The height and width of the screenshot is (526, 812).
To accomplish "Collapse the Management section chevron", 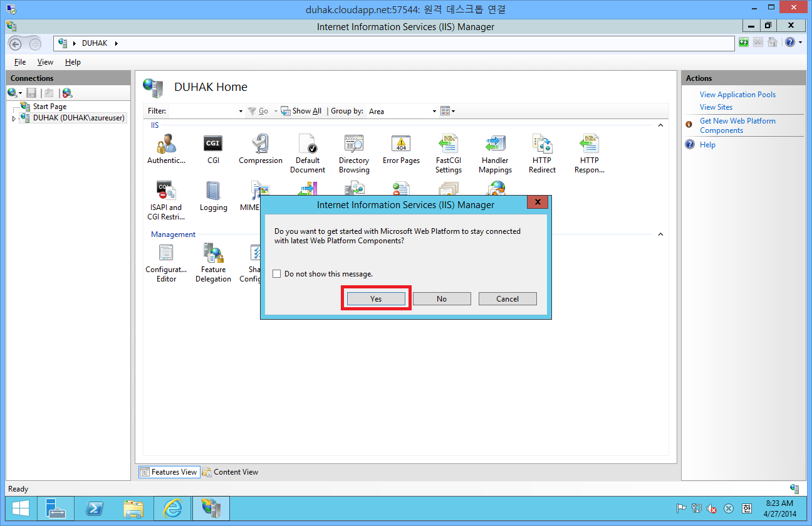I will tap(660, 234).
